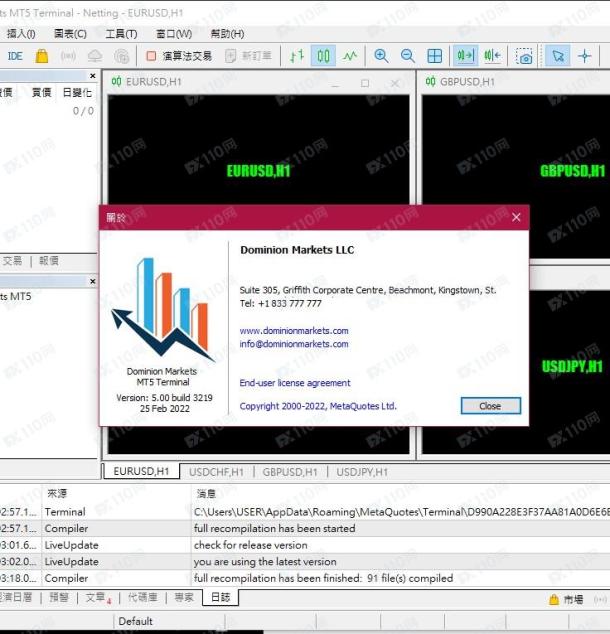The image size is (610, 634).
Task: Click the USDJPY,H1 green chart label
Action: tap(572, 366)
